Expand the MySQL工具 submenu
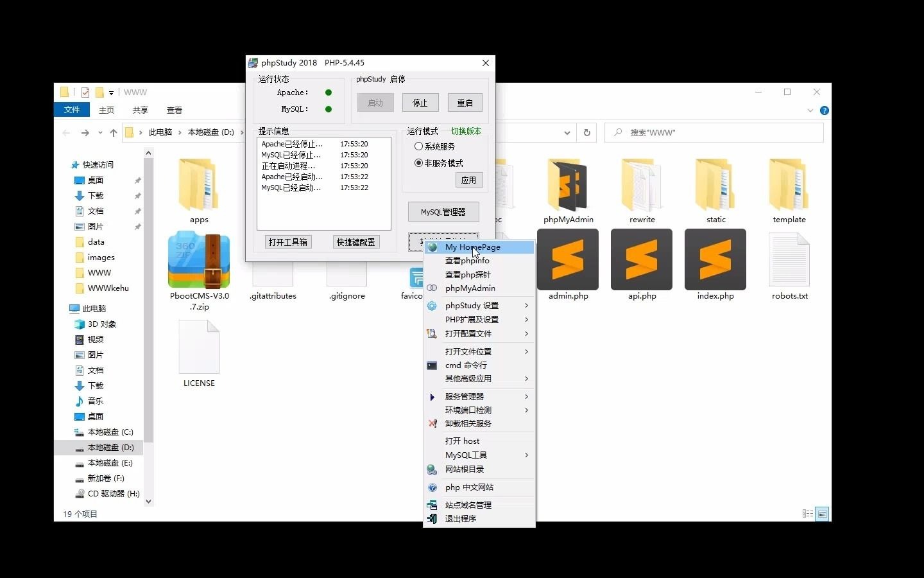This screenshot has width=924, height=578. 526,455
